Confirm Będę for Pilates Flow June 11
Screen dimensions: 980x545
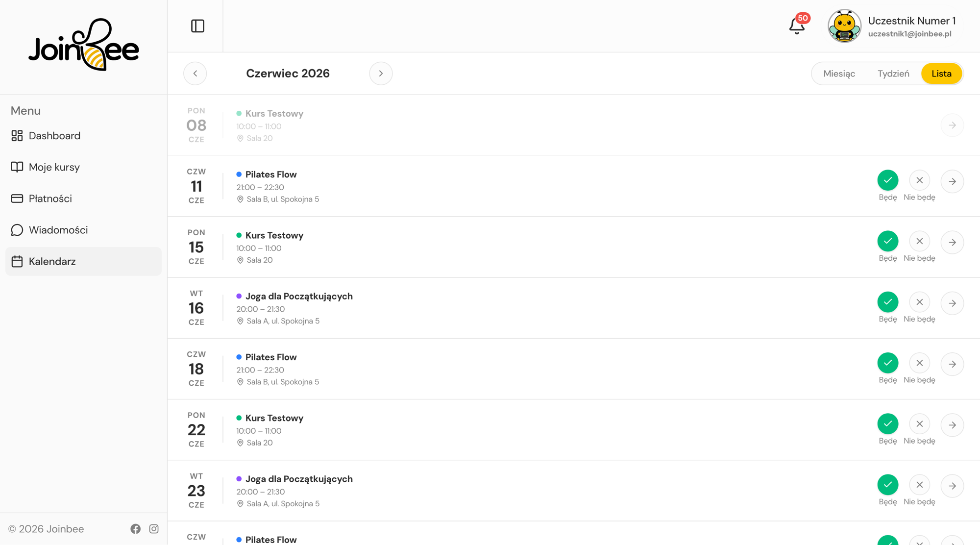(x=887, y=180)
